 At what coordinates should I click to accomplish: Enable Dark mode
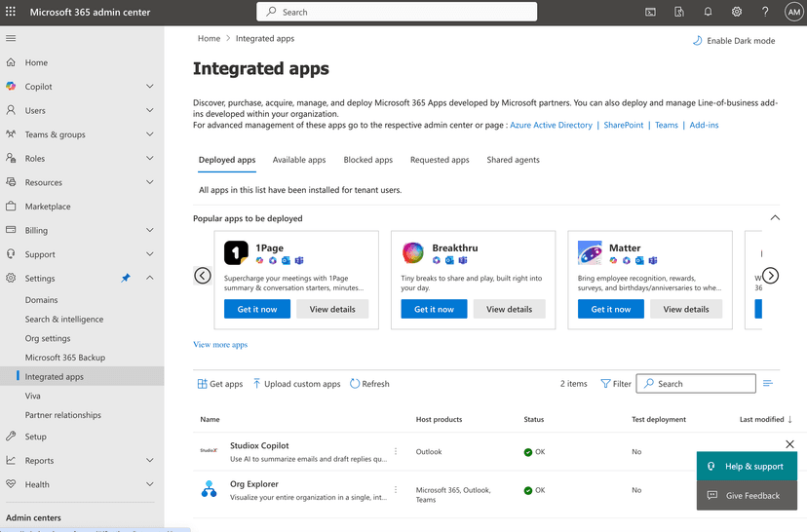coord(734,41)
